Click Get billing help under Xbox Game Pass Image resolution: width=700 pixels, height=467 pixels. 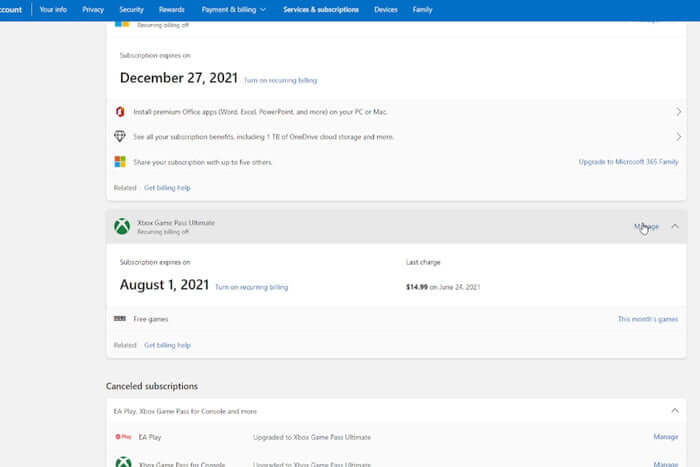tap(167, 345)
